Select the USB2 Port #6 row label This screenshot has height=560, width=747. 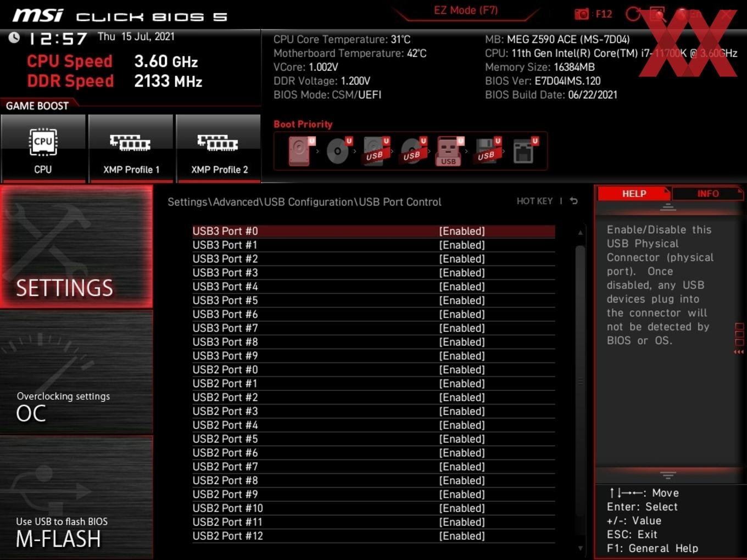(225, 453)
